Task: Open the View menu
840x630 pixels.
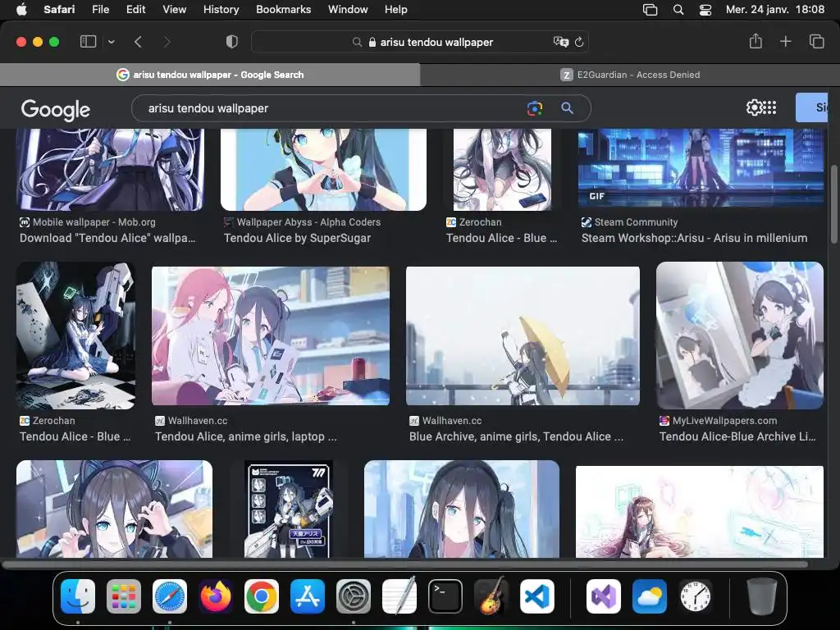Action: click(174, 9)
